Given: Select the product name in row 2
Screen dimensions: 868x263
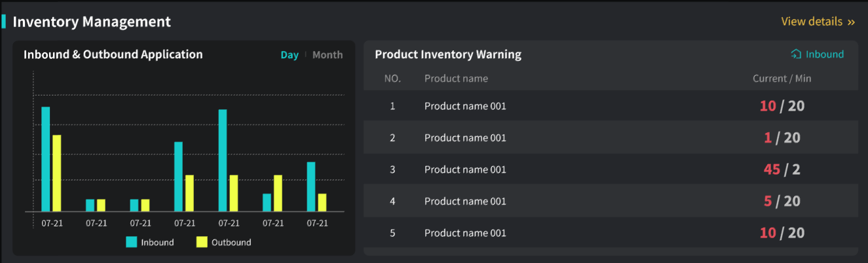Looking at the screenshot, I should [x=465, y=138].
